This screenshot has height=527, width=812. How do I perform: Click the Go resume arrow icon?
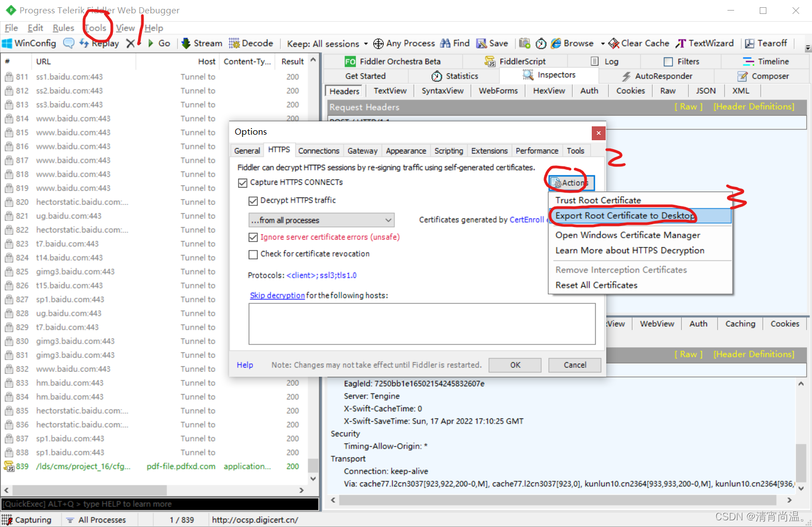click(x=151, y=43)
